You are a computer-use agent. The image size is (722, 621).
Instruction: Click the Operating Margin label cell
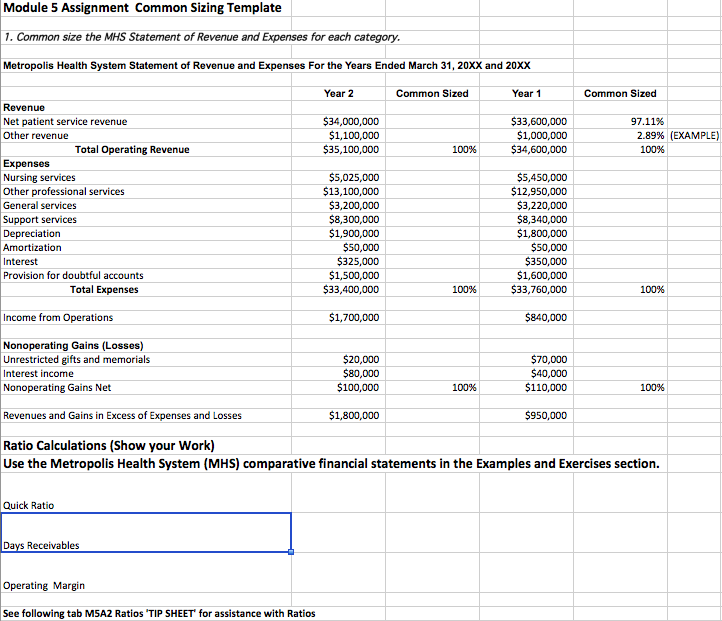click(45, 586)
